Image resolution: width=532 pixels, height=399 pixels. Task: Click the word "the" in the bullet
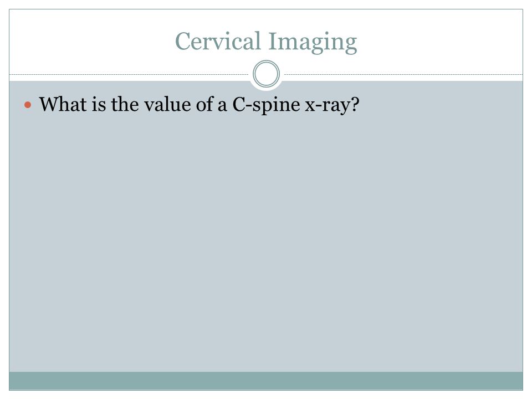point(125,104)
